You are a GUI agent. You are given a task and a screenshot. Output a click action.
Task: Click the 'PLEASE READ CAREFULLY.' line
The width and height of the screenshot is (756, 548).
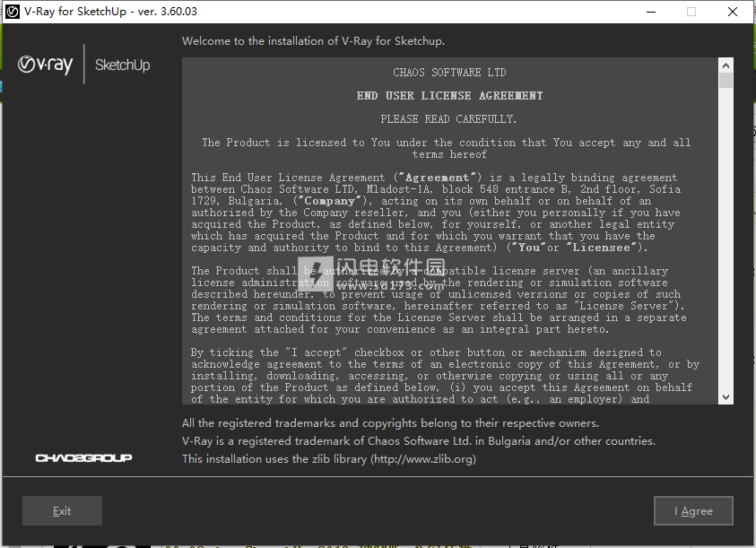[448, 118]
